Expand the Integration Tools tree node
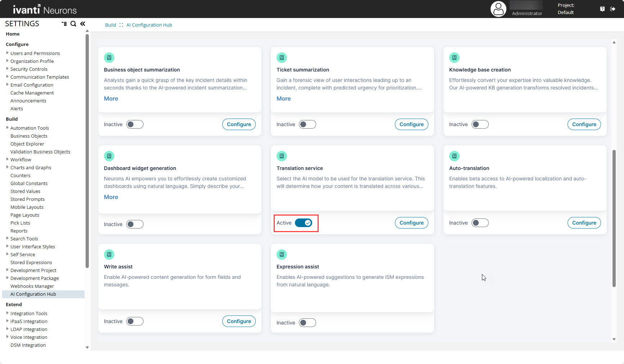The width and height of the screenshot is (624, 364). (7, 313)
